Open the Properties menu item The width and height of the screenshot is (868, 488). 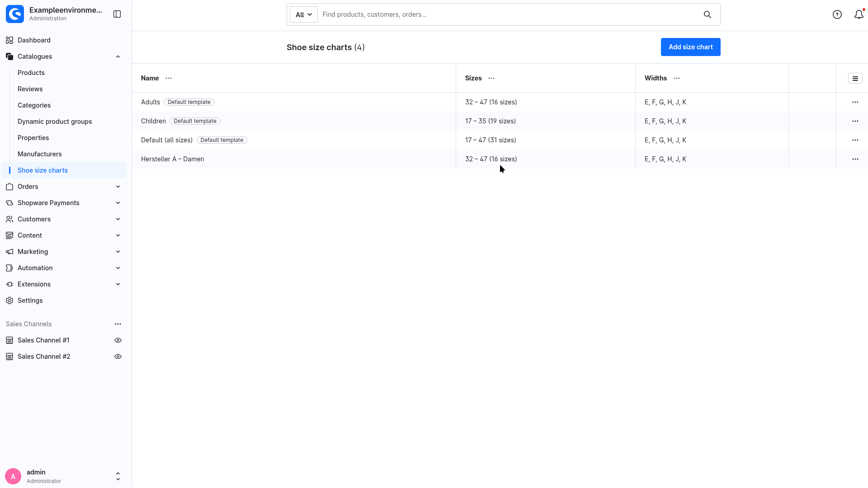coord(33,138)
